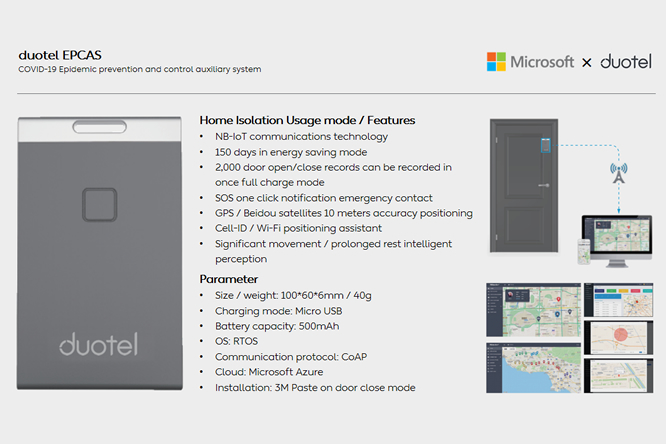666x444 pixels.
Task: Click the lanyard slot on the device
Action: (99, 127)
